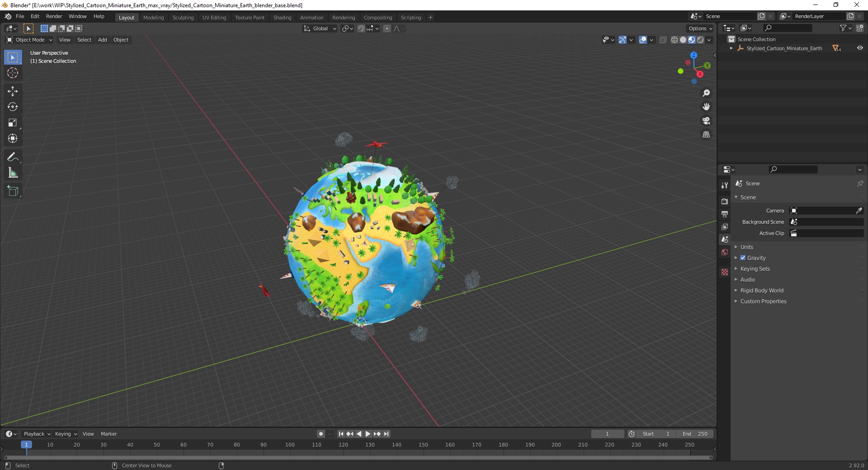
Task: Add new collection in outliner
Action: click(x=860, y=28)
